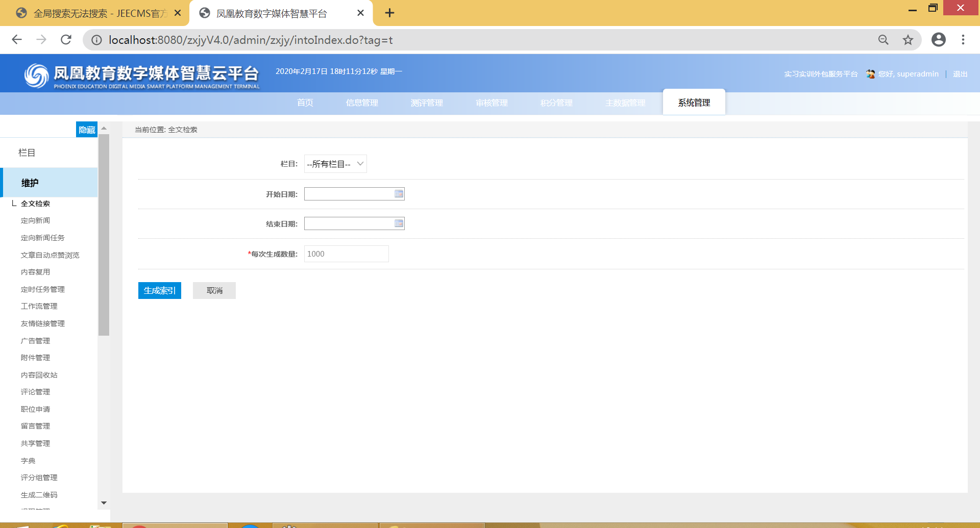Screen dimensions: 980x528
Task: Open 广告管理 in the sidebar
Action: pos(35,341)
